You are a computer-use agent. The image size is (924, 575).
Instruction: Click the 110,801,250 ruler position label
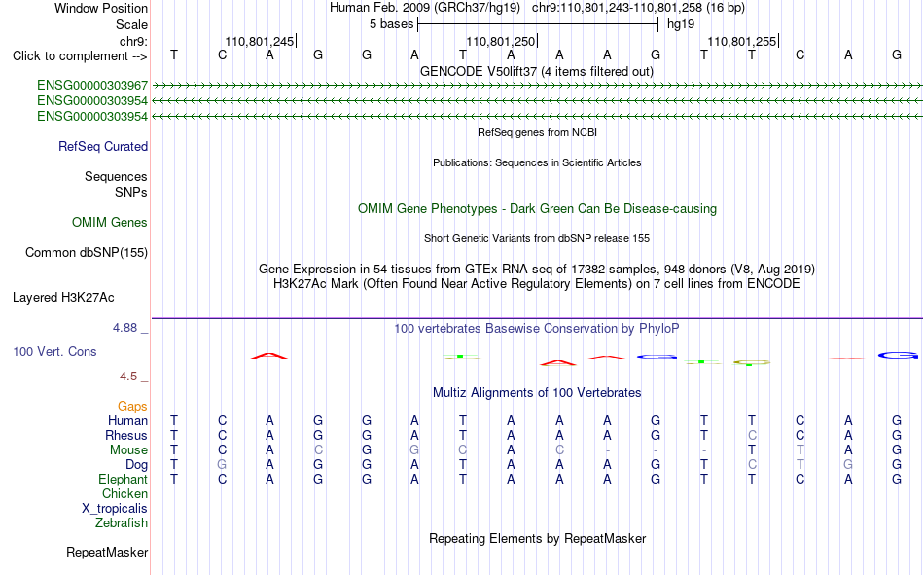(x=500, y=41)
